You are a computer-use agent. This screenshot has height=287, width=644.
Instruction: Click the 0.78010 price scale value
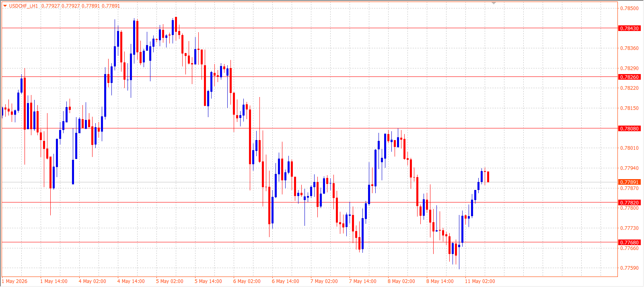click(629, 148)
